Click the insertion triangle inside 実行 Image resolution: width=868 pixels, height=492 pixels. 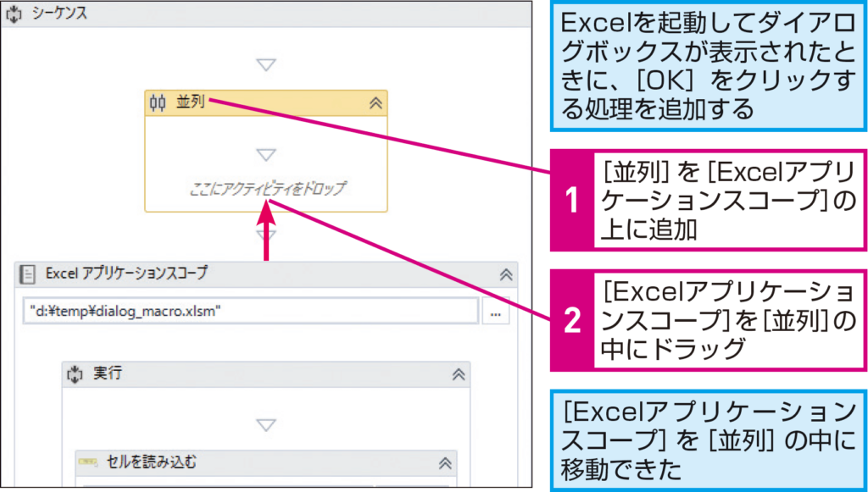tap(266, 425)
